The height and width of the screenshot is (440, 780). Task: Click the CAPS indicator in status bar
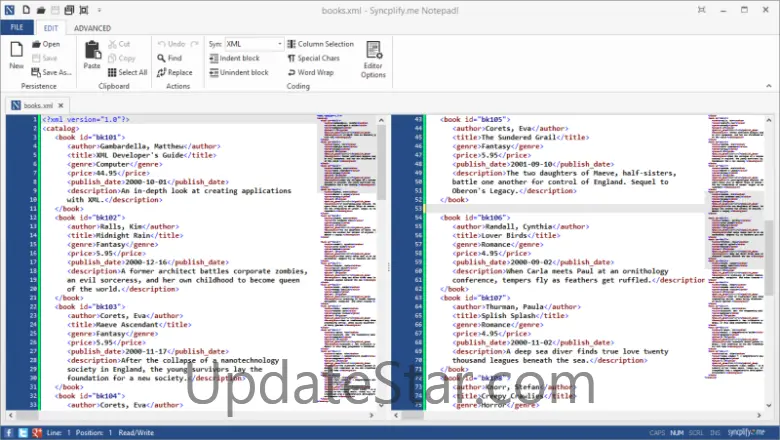pyautogui.click(x=657, y=433)
